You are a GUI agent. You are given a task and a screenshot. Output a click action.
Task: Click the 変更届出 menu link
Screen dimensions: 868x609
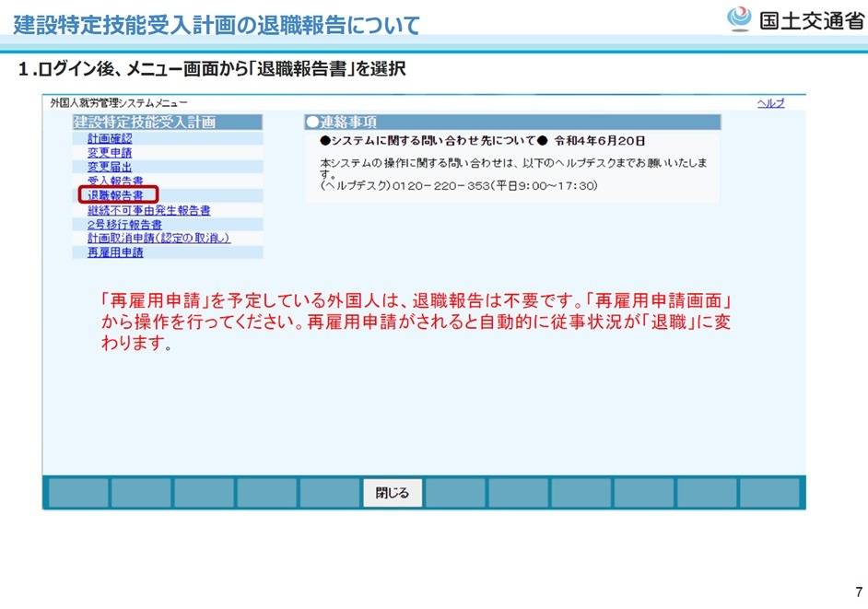click(x=110, y=167)
